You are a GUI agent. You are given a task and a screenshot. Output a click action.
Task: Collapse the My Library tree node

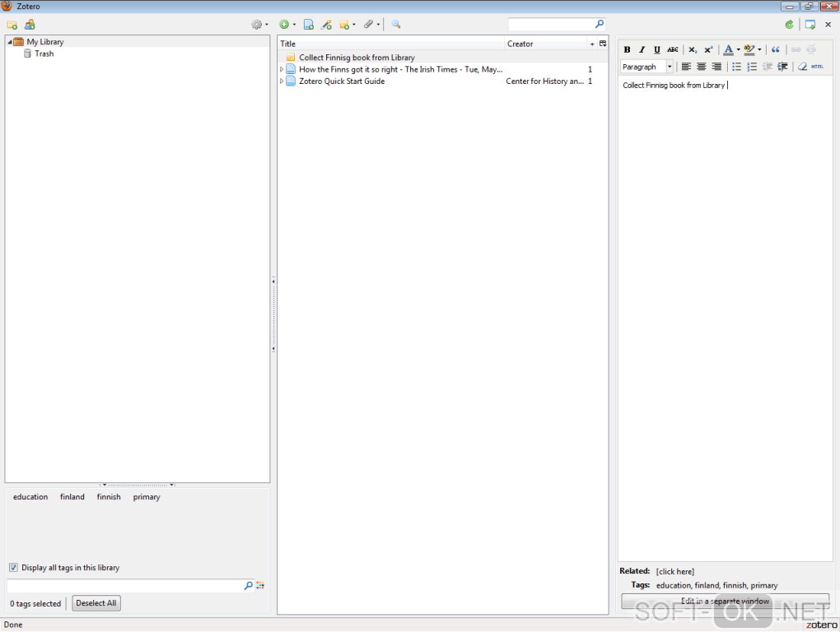click(10, 42)
